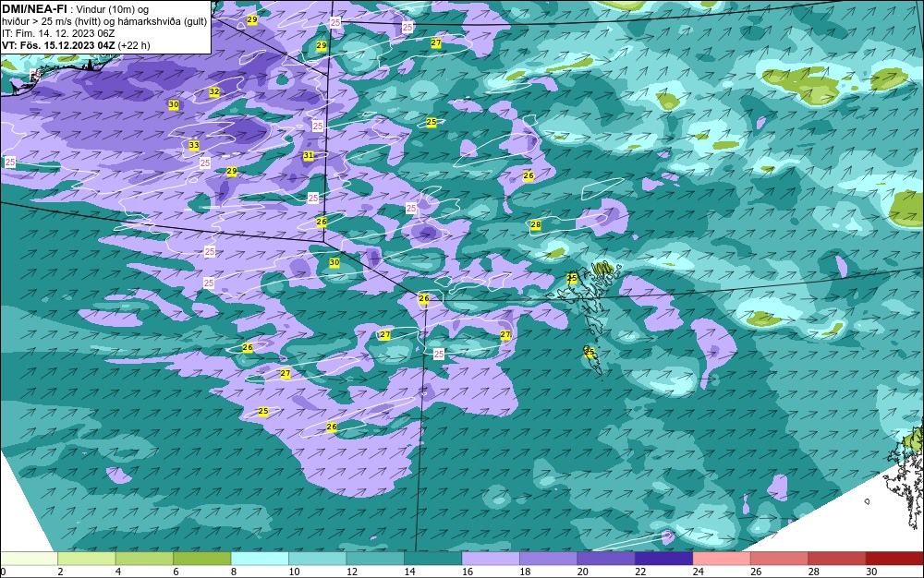Click the pale yellow 0–2 m/s legend swatch

click(29, 559)
